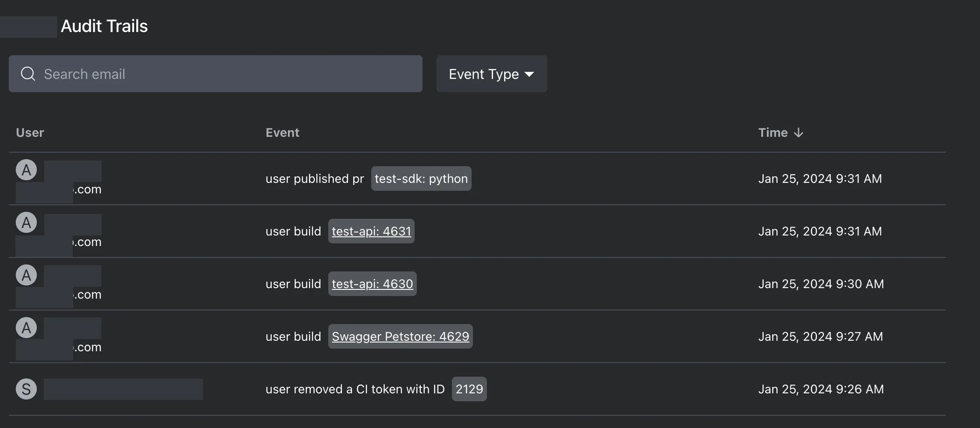This screenshot has height=428, width=980.
Task: Click the avatar icon beside the third user entry
Action: pyautogui.click(x=26, y=275)
